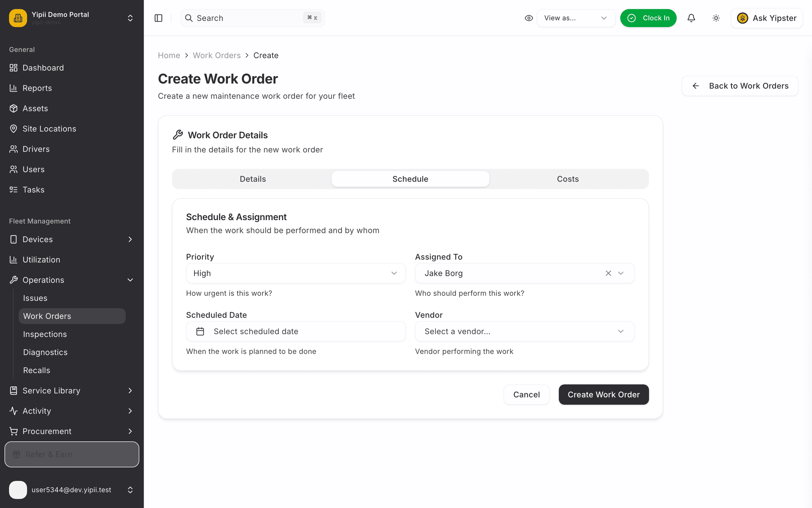The width and height of the screenshot is (812, 508).
Task: Click the eye view-as icon
Action: pos(529,18)
